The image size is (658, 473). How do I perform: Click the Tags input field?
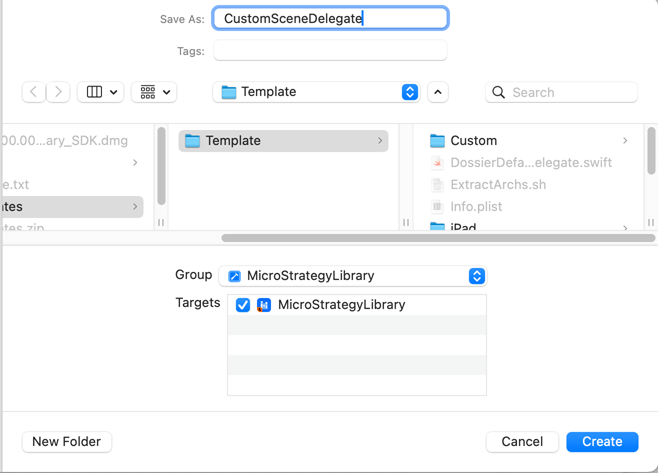(330, 51)
